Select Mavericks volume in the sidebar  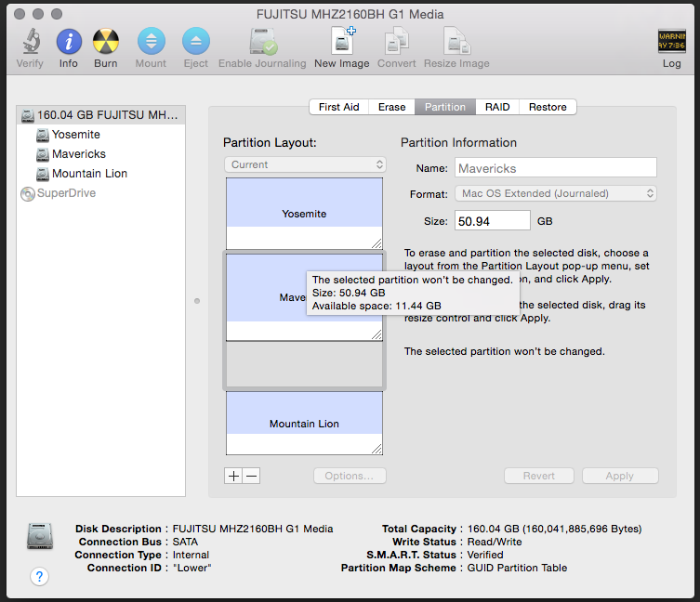click(x=101, y=154)
